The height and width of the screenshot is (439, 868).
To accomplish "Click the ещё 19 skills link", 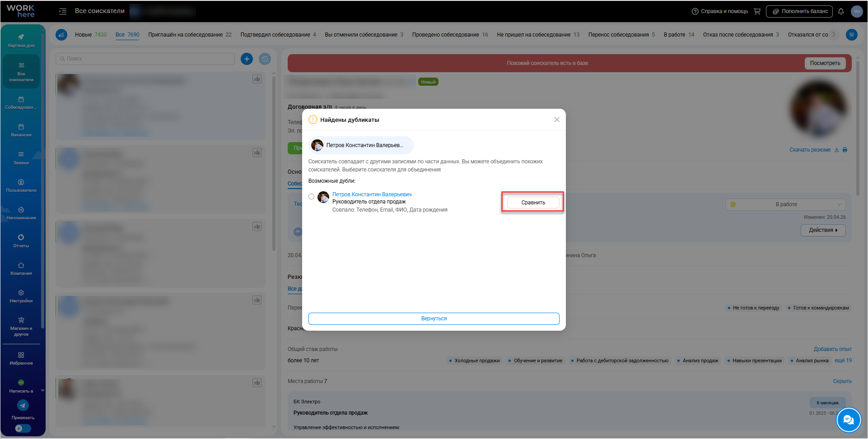I will (843, 360).
